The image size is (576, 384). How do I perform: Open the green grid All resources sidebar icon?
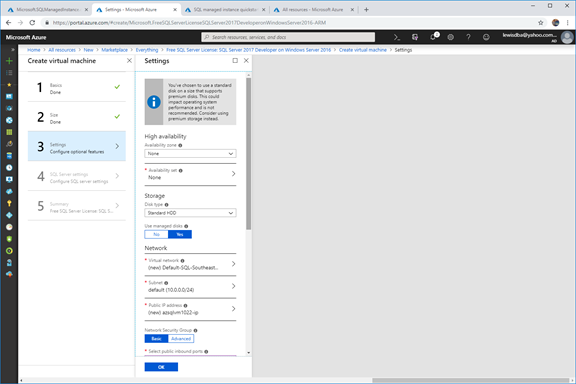tap(9, 132)
